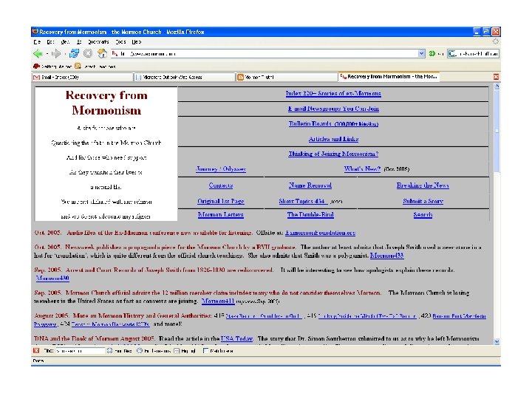Enable the Match case checkbox
The height and width of the screenshot is (399, 532).
[x=205, y=351]
